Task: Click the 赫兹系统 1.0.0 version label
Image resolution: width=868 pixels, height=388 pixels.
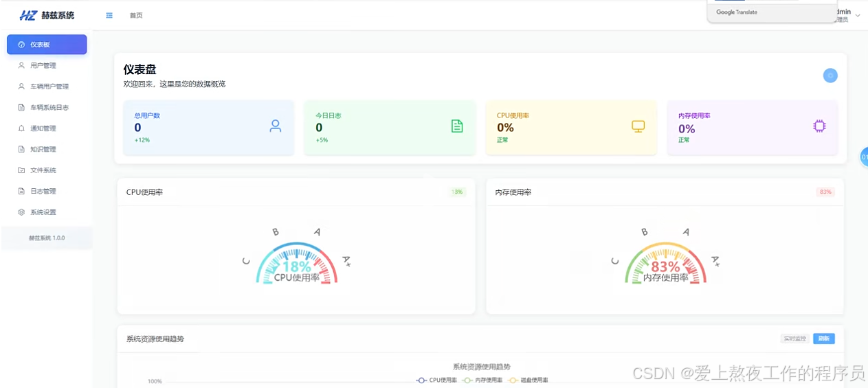Action: coord(47,238)
